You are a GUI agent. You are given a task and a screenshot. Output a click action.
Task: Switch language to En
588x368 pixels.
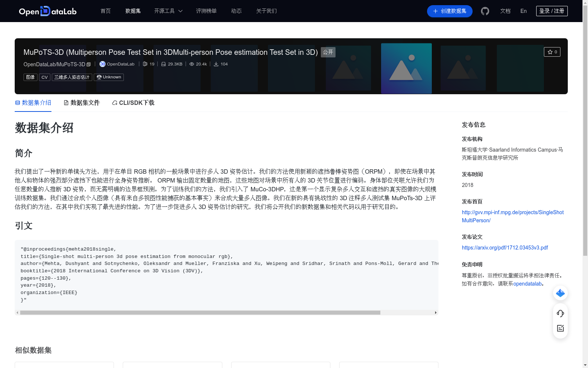pos(524,11)
